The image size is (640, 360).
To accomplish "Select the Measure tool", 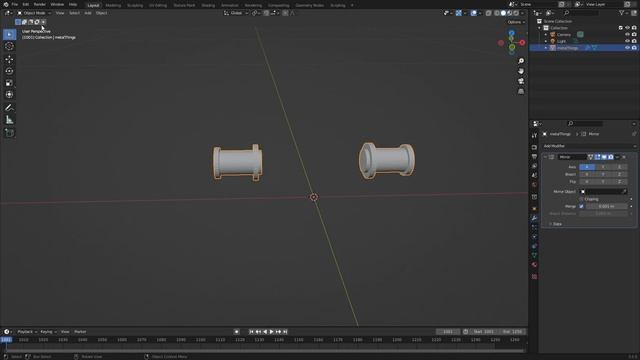I will (9, 120).
